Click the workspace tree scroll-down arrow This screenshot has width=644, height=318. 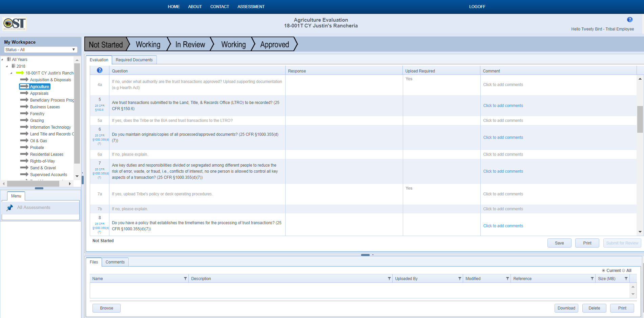pos(77,176)
